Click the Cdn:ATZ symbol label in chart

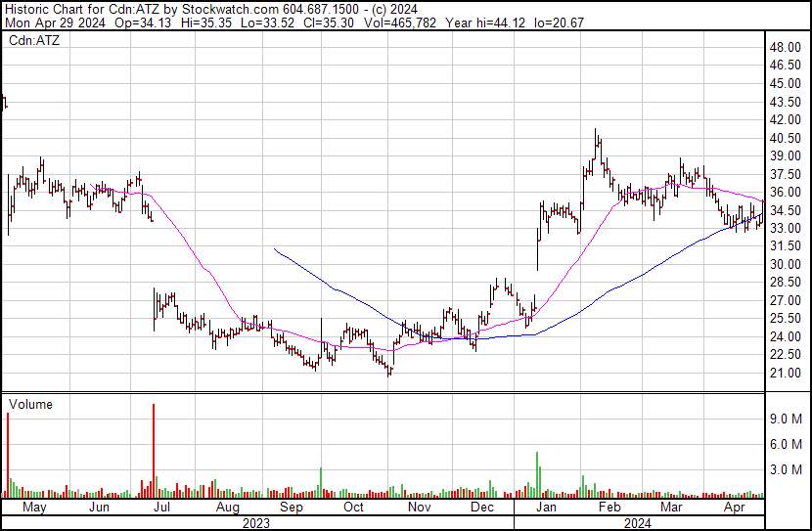point(34,40)
